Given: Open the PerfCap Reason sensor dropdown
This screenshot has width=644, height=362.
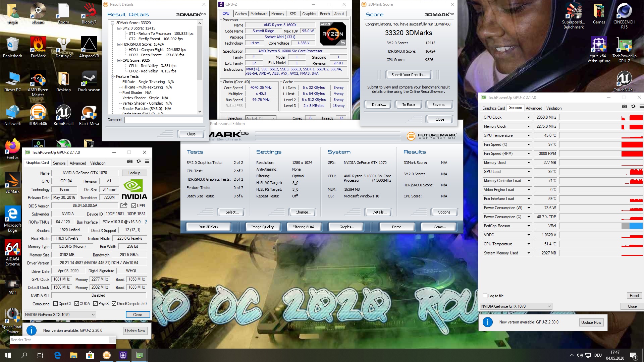Looking at the screenshot, I should (529, 226).
